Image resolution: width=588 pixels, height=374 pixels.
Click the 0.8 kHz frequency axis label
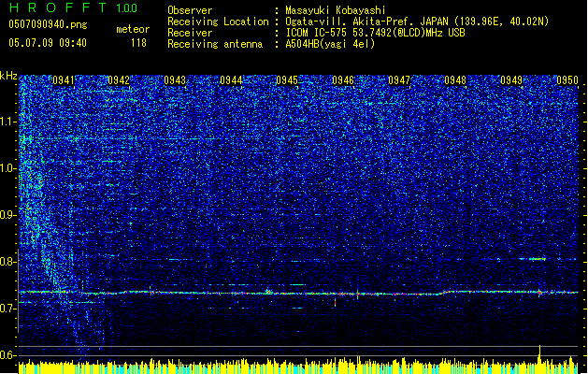(x=7, y=262)
